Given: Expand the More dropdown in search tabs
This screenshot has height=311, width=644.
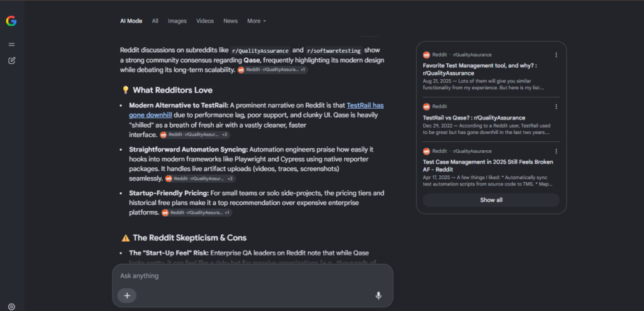Looking at the screenshot, I should click(x=257, y=21).
